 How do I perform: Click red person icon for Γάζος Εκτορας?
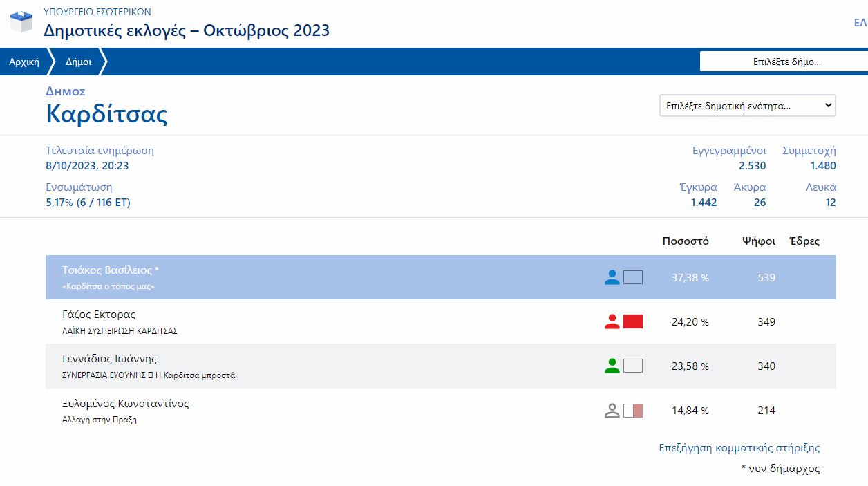point(612,321)
